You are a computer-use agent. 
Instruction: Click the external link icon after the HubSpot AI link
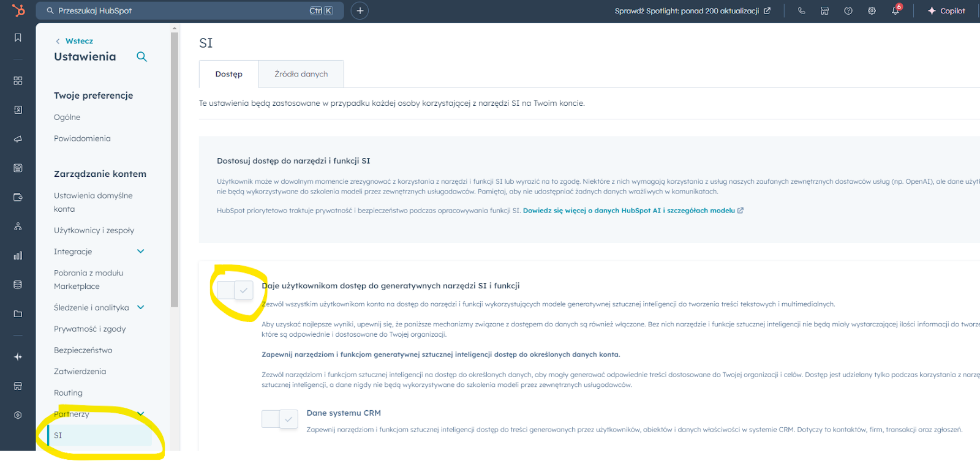[x=741, y=210]
